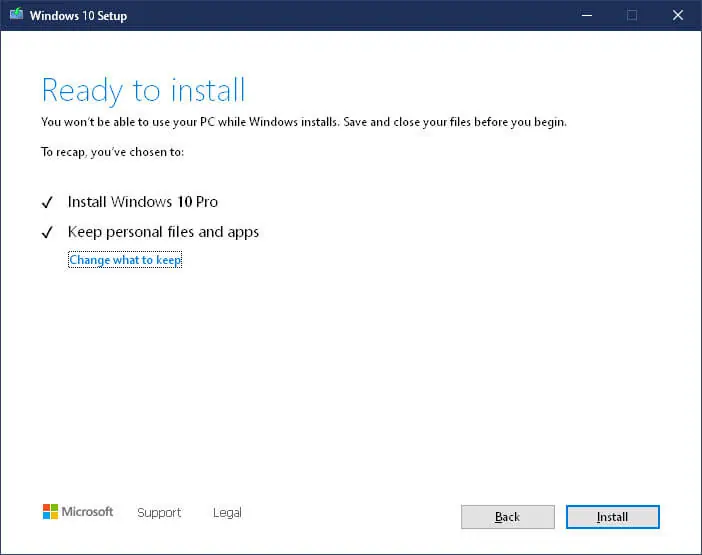Open the Change what to keep link
This screenshot has width=702, height=555.
click(x=125, y=260)
